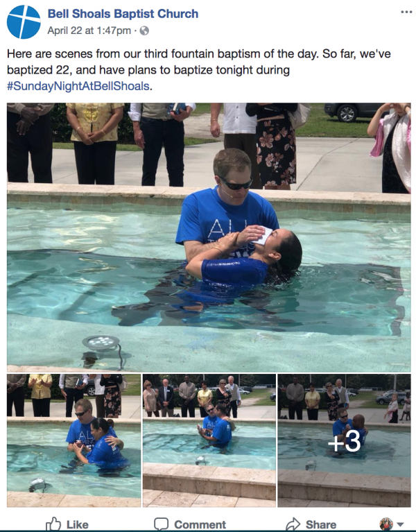The width and height of the screenshot is (416, 532).
Task: Open the thumbnail of woman hugging pastor
Action: 73,440
